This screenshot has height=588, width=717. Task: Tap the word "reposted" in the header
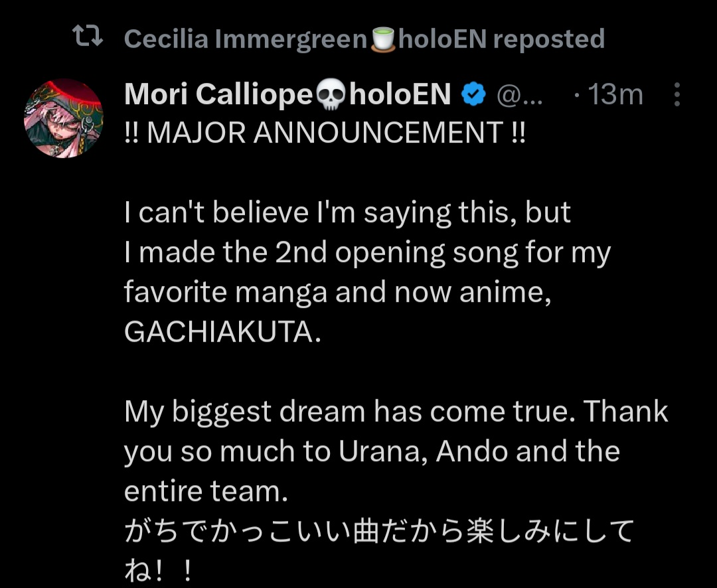coord(549,39)
